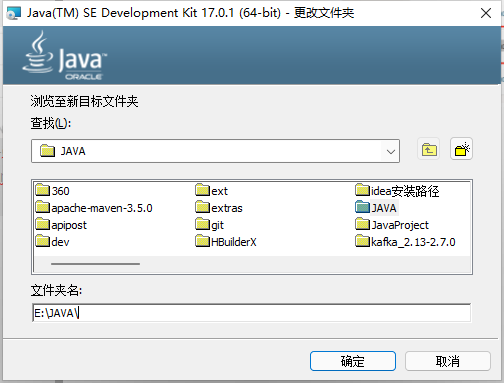Select the apipost folder

coord(61,225)
